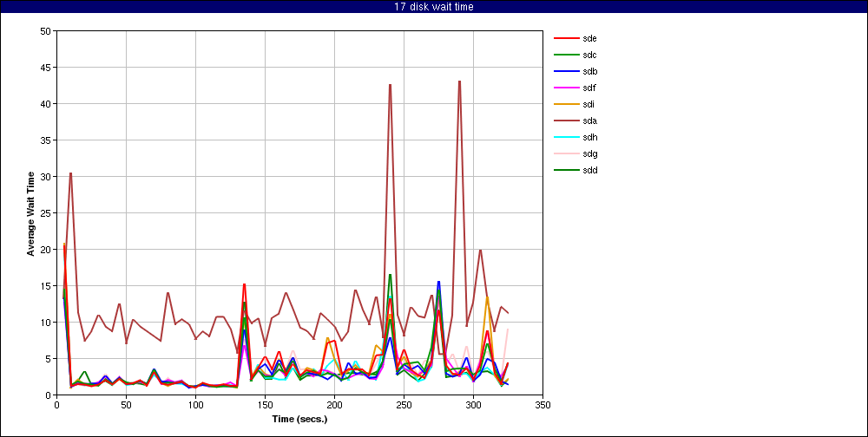Click the red sde legend color line
The width and height of the screenshot is (868, 437).
coord(565,39)
